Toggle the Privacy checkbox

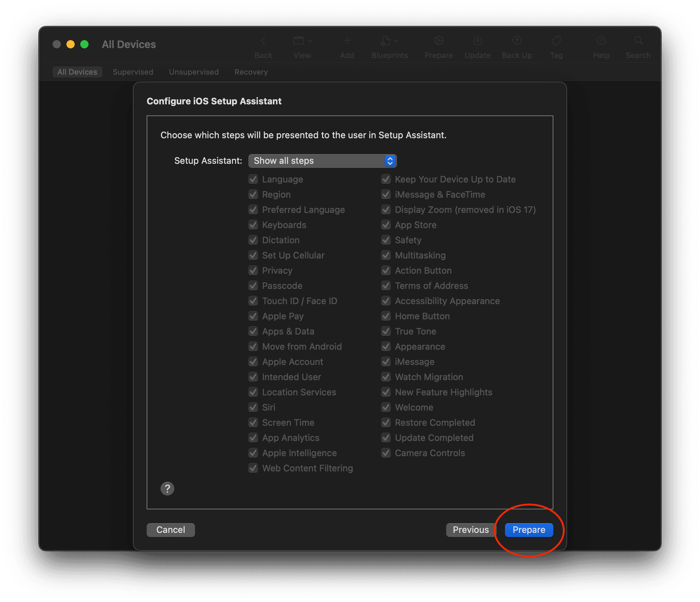253,271
